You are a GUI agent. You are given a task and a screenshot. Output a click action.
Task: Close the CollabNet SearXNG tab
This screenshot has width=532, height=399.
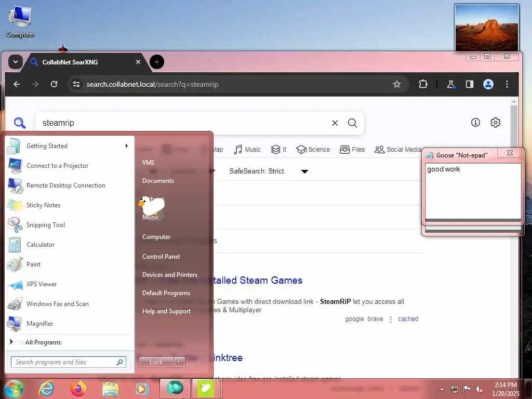tap(138, 62)
